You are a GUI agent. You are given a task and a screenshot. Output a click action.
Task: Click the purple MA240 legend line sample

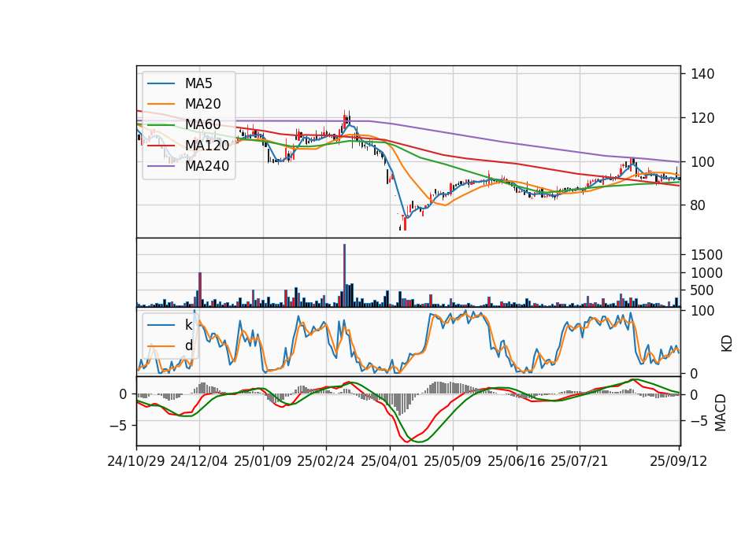(x=161, y=166)
